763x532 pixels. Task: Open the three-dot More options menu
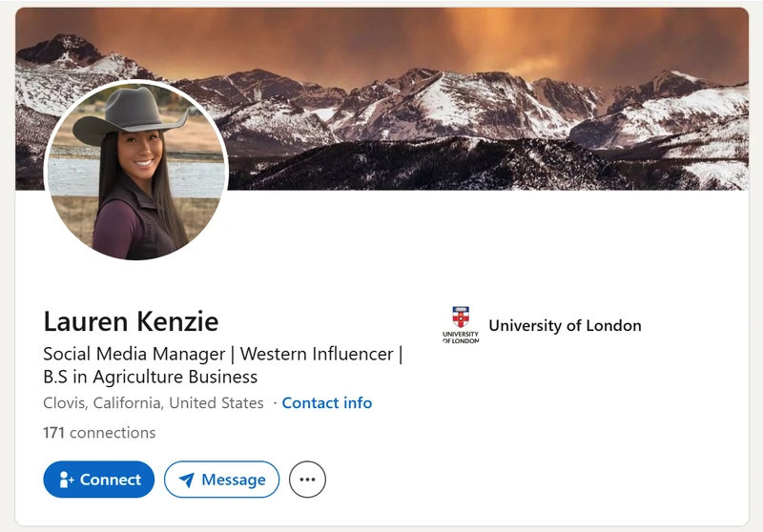pos(307,480)
